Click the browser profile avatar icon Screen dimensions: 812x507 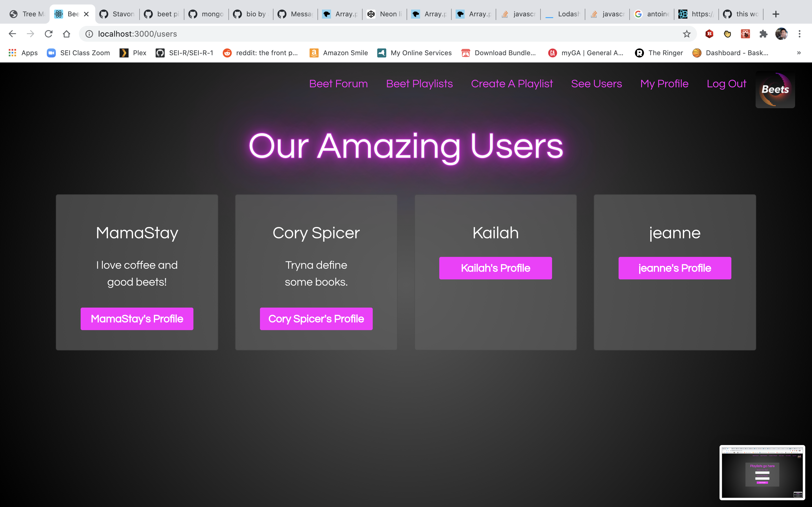click(782, 33)
